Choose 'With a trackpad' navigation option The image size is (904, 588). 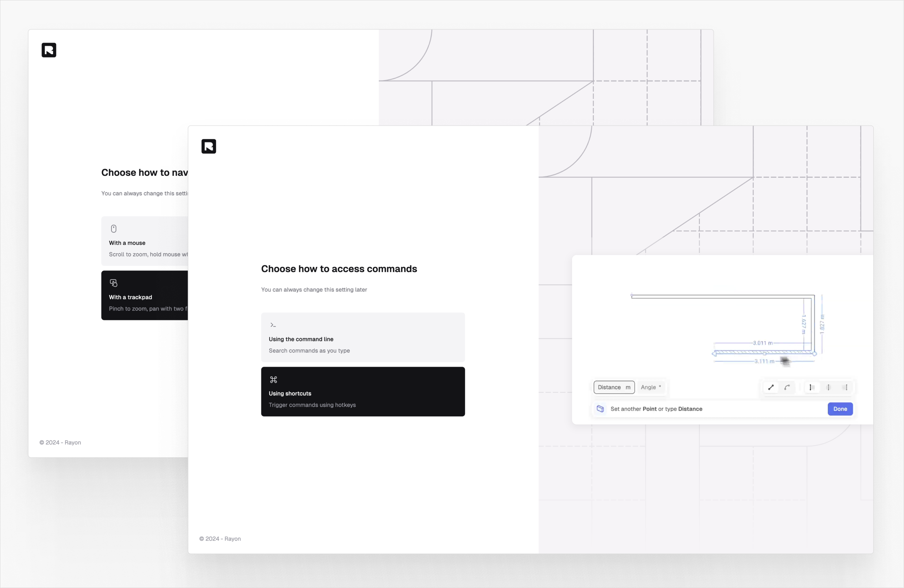[x=144, y=295]
